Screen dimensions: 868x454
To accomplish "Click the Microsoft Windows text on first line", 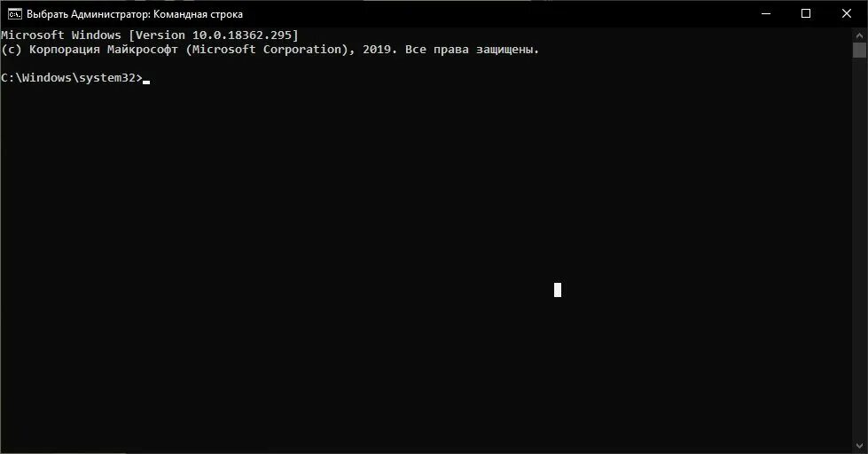I will click(61, 35).
